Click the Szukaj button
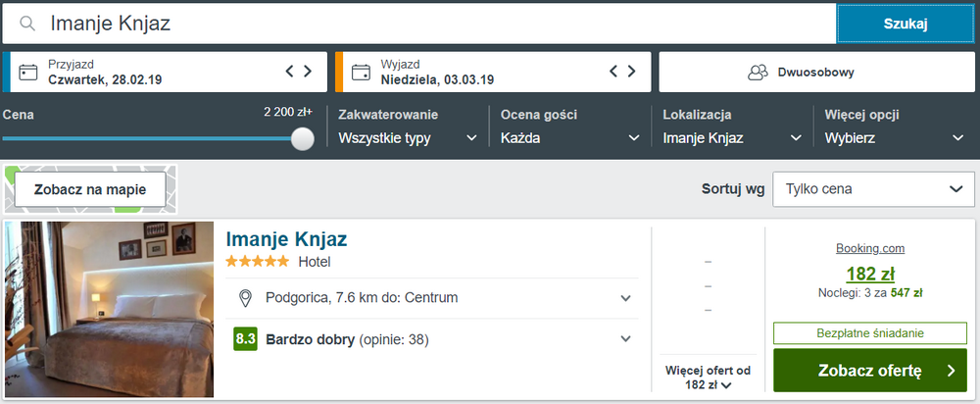Screen dimensions: 980x404 point(905,24)
